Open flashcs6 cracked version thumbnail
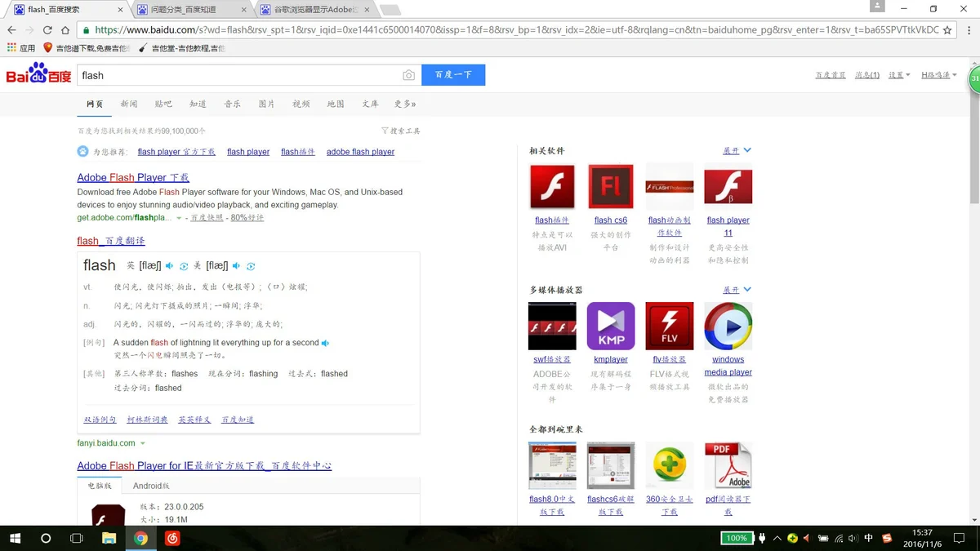The image size is (980, 551). point(611,466)
